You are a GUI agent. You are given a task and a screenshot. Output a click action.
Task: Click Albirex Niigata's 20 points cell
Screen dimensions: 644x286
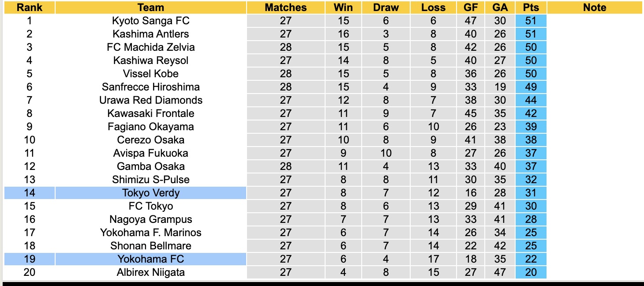coord(531,272)
